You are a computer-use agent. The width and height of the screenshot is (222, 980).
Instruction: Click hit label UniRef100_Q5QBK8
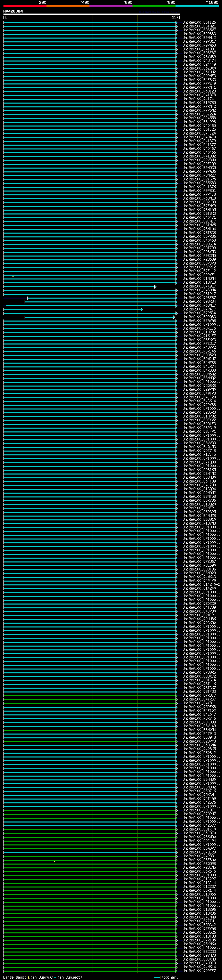click(199, 386)
